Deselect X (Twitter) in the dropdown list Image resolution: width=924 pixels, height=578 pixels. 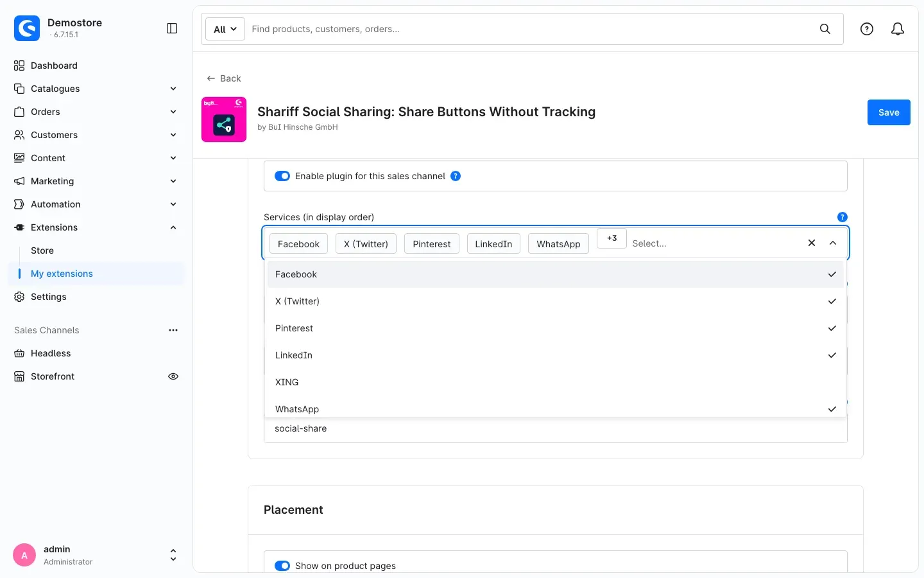556,301
